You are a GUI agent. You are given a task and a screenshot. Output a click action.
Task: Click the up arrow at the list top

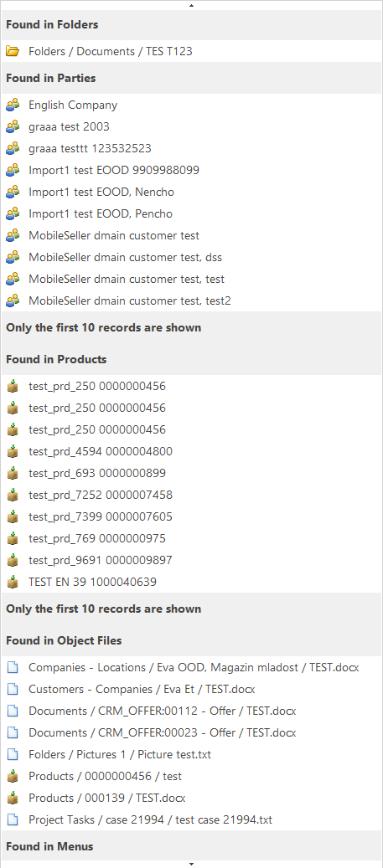(191, 5)
